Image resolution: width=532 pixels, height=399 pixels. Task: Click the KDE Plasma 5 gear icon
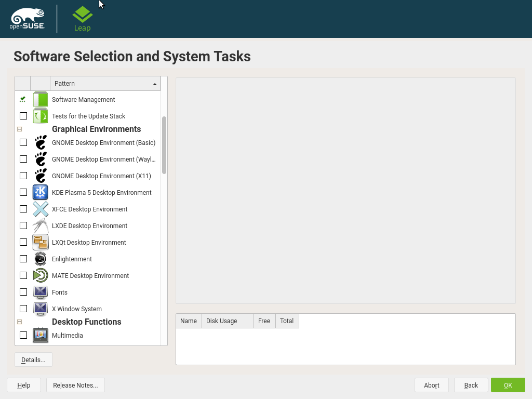[x=41, y=192]
